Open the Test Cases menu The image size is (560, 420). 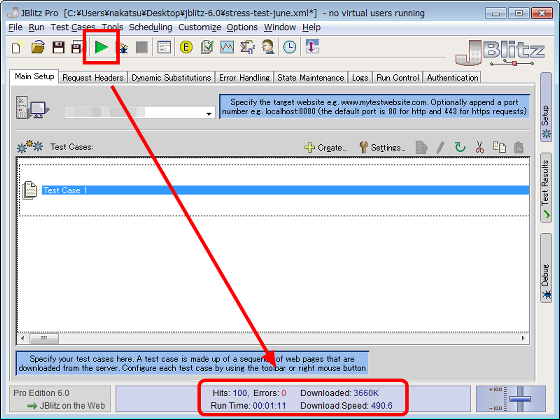tap(73, 27)
